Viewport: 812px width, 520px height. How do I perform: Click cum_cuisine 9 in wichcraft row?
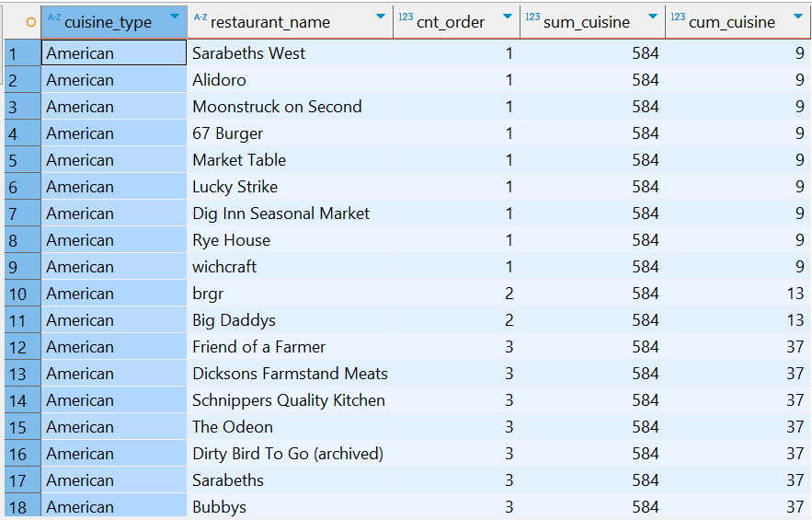click(x=738, y=267)
